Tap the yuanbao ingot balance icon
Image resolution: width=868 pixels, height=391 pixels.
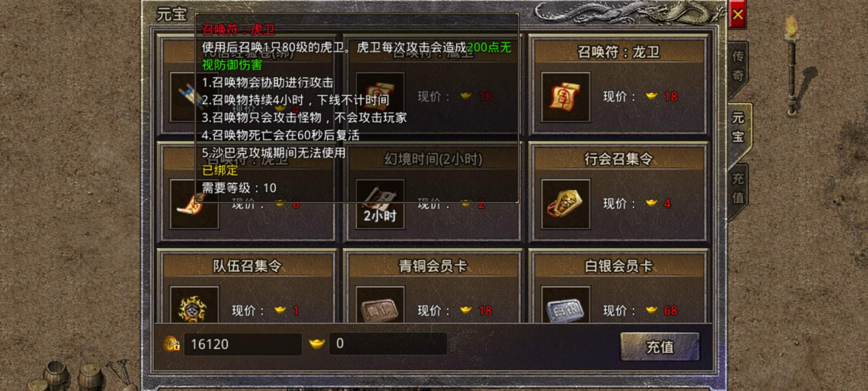tap(317, 343)
